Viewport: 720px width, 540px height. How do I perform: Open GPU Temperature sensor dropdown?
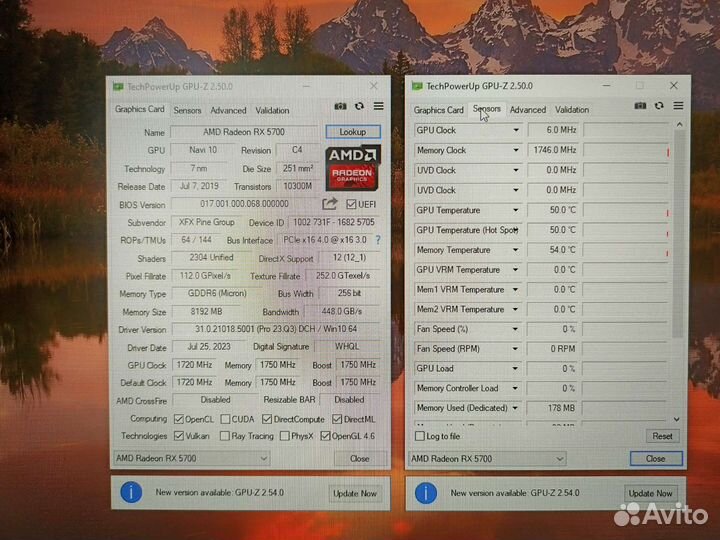coord(516,210)
